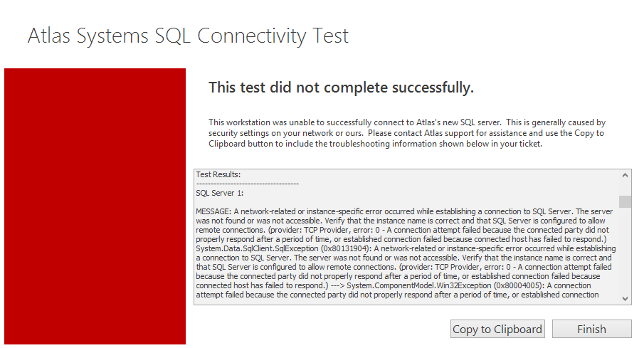Click the Copy to Clipboard button

click(x=497, y=329)
